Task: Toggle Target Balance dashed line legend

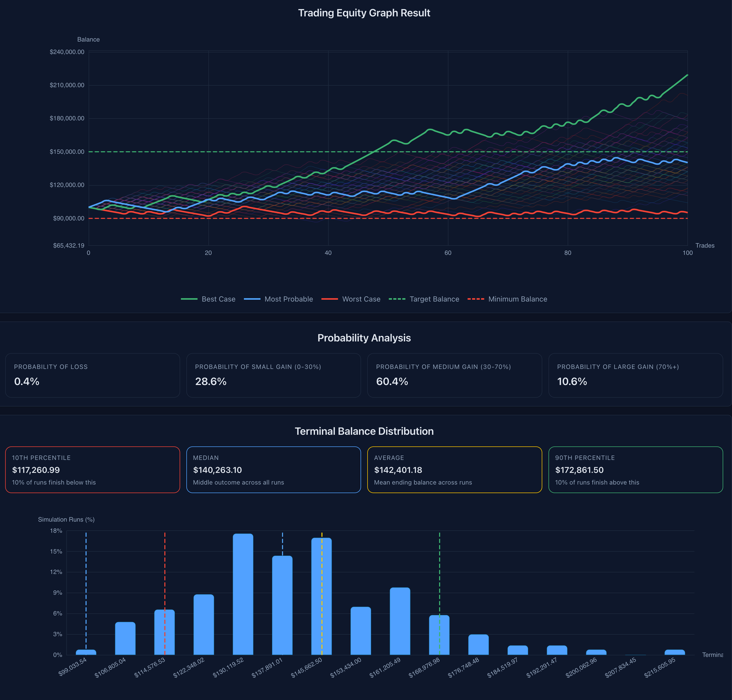Action: 424,299
